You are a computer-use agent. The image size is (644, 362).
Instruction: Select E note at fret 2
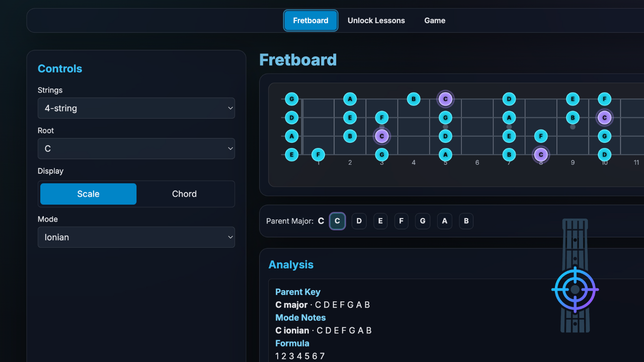[x=350, y=118]
